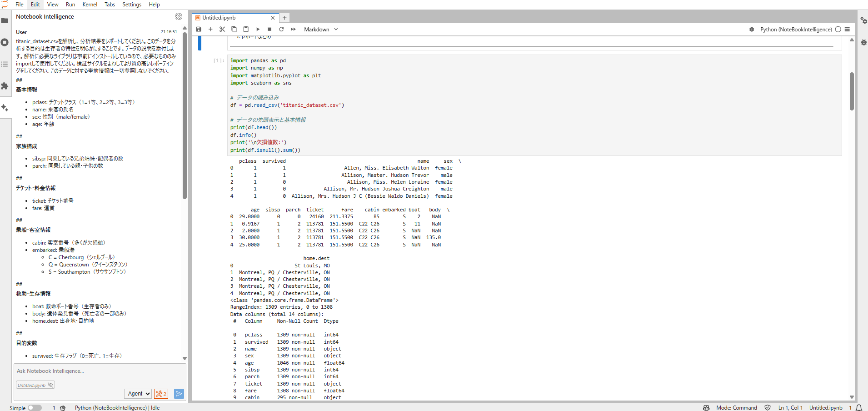Image resolution: width=868 pixels, height=411 pixels.
Task: Click Untitled.ipynb label in status bar
Action: tap(826, 408)
